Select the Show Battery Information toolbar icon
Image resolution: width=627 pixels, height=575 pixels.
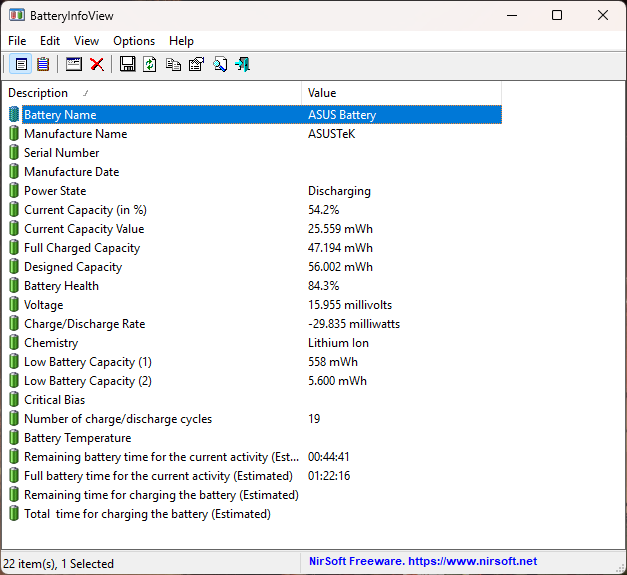click(21, 64)
